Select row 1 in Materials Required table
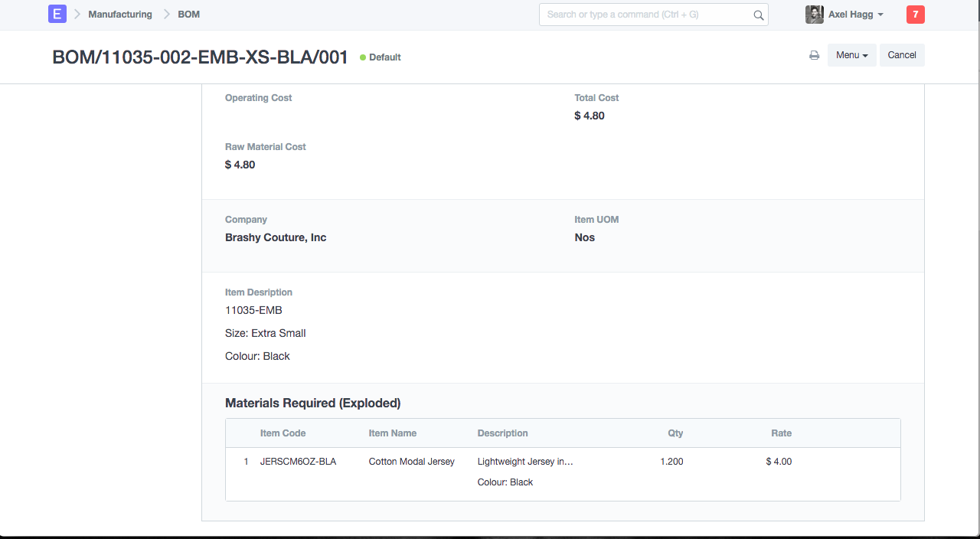This screenshot has width=980, height=539. (x=563, y=472)
